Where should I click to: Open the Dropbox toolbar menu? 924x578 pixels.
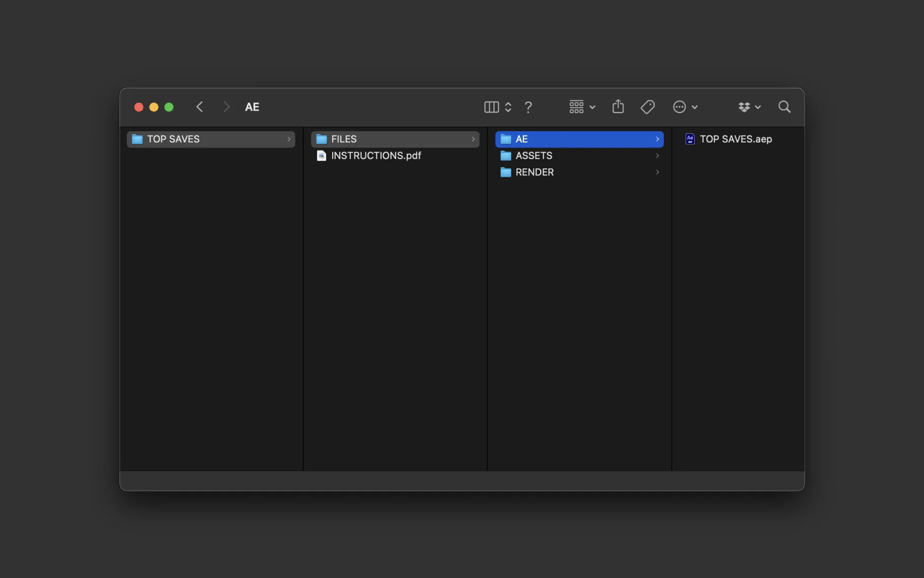click(x=749, y=107)
